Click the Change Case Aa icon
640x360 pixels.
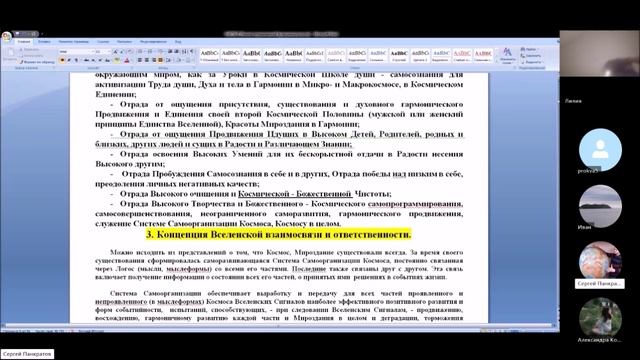click(x=107, y=60)
